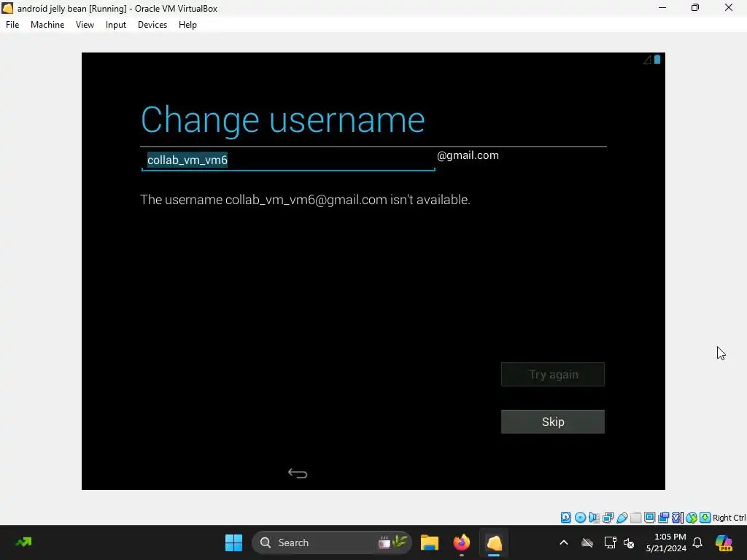This screenshot has width=747, height=560.
Task: Tap the Android signal strength icon
Action: click(647, 60)
